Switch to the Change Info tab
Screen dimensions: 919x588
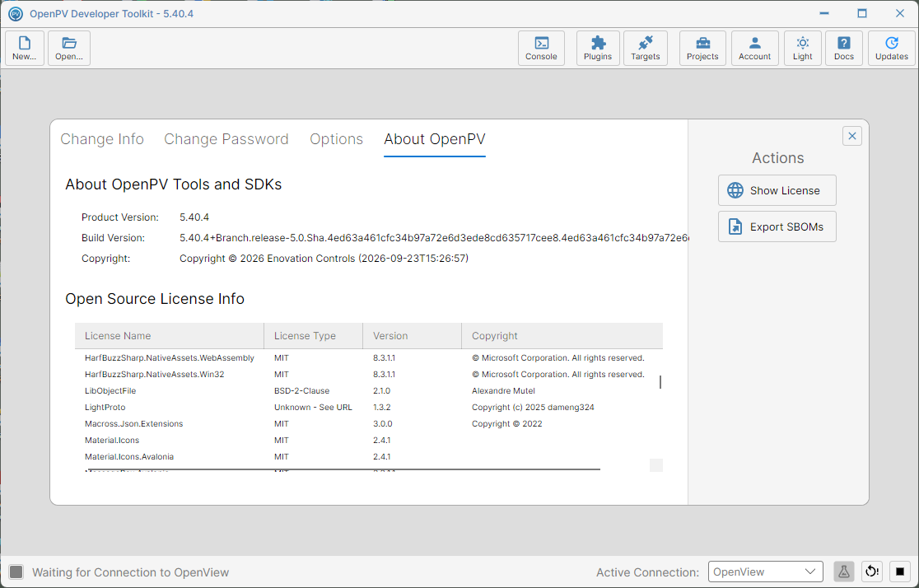[102, 139]
